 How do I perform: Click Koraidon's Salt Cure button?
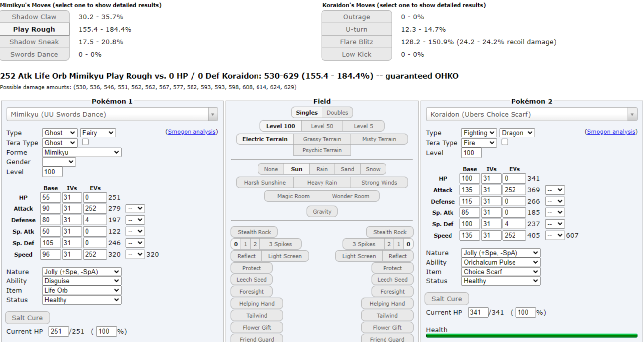(x=447, y=299)
